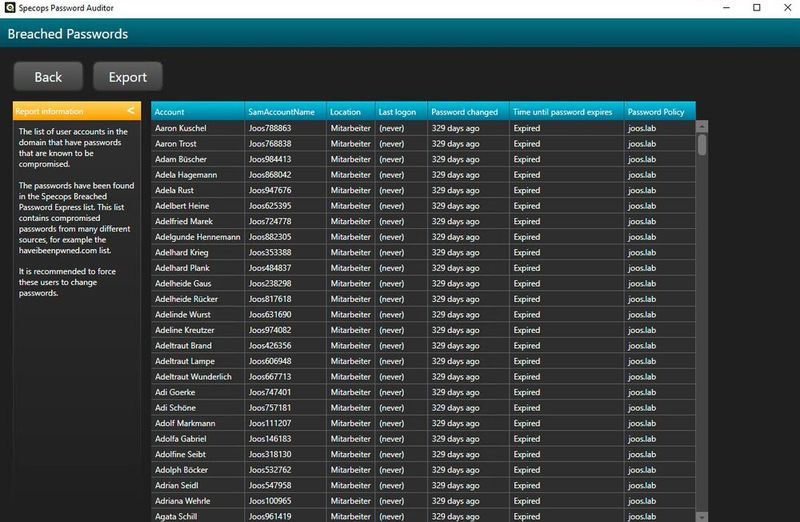Click SamAccountName Joos631690
This screenshot has width=800, height=522.
point(270,315)
